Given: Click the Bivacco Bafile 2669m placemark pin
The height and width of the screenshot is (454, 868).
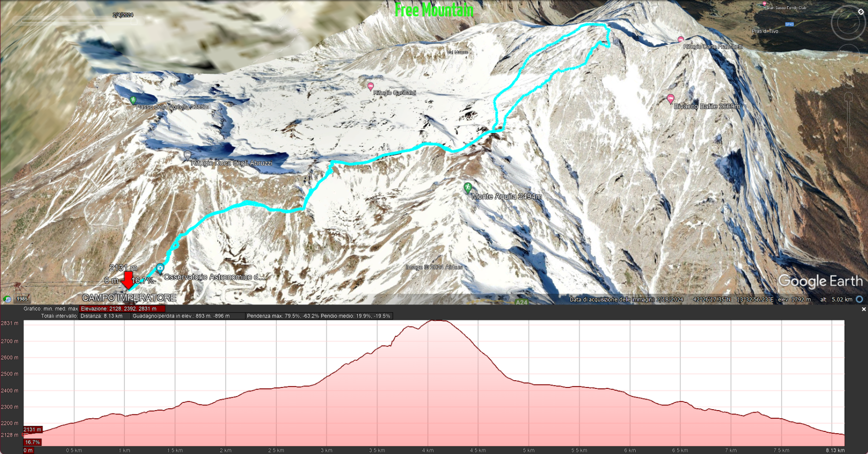Looking at the screenshot, I should (x=670, y=99).
